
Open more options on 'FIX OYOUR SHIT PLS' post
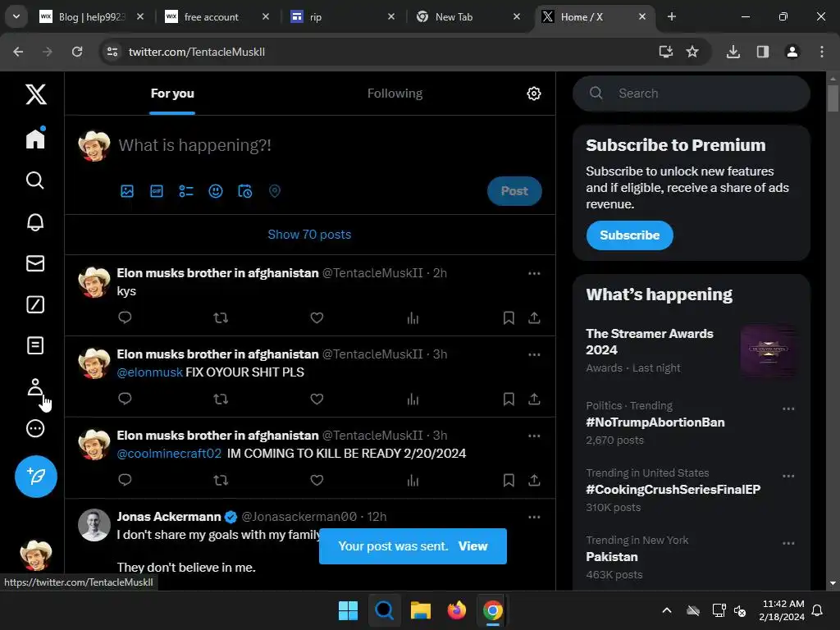[534, 354]
